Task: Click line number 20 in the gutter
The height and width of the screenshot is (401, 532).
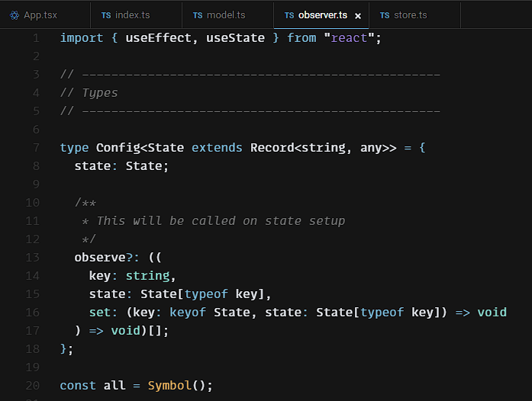Action: coord(32,386)
